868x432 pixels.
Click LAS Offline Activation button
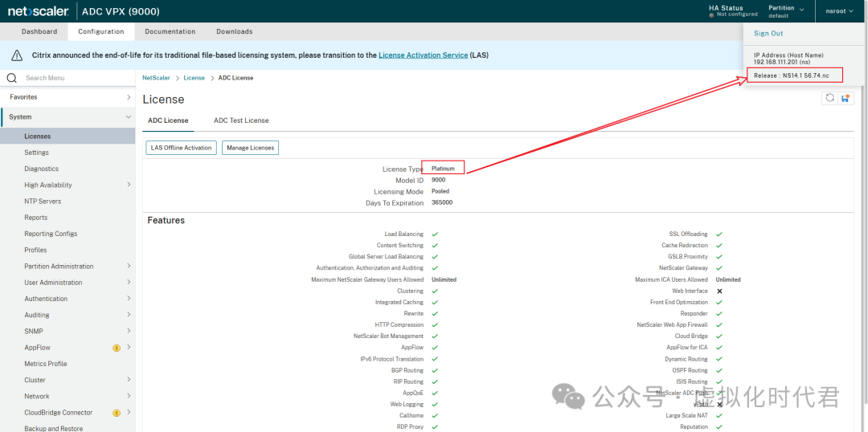coord(181,148)
